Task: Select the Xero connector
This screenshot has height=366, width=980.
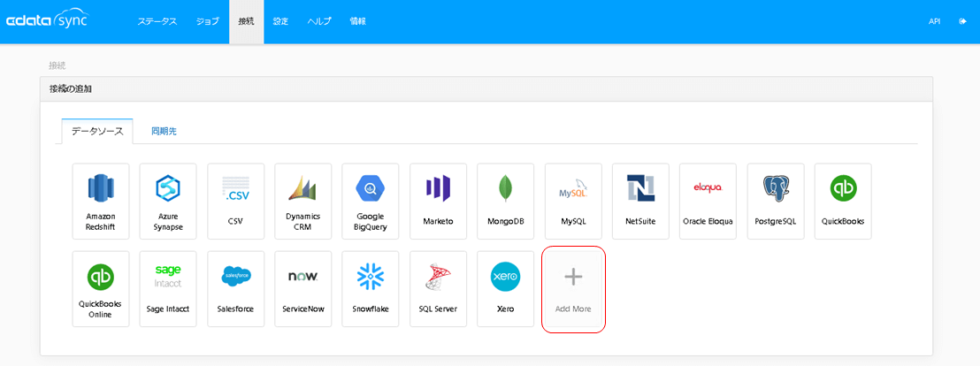Action: [506, 288]
